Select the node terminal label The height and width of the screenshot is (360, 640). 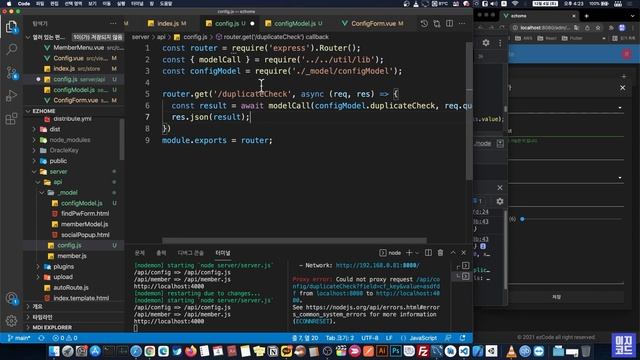pyautogui.click(x=390, y=253)
